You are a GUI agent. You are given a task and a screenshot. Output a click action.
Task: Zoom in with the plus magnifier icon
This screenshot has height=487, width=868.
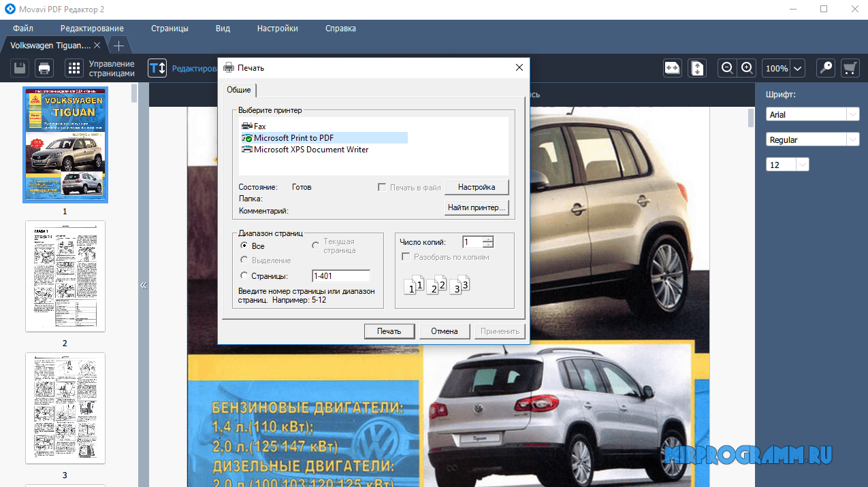[747, 67]
